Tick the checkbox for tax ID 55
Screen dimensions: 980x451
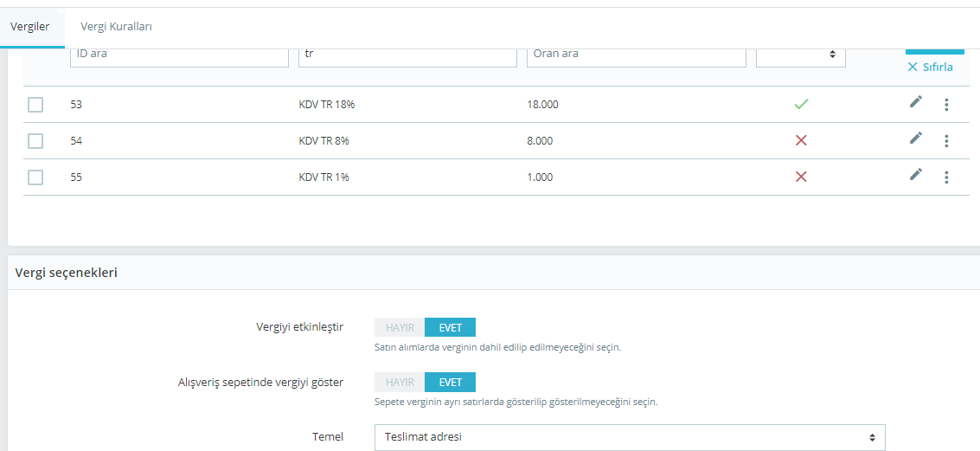click(x=35, y=177)
